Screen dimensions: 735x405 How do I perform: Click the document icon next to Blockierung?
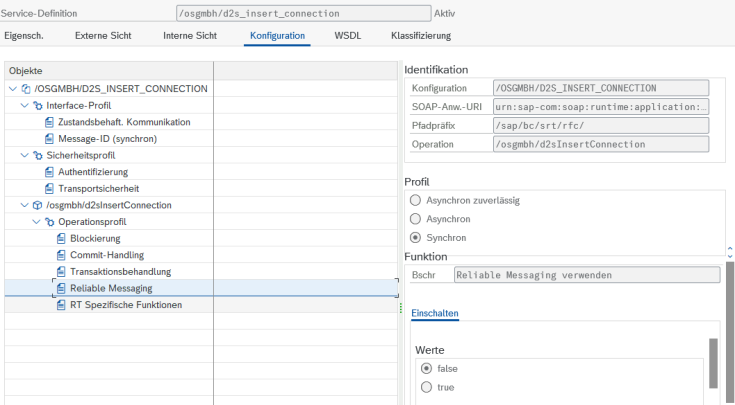coord(61,238)
